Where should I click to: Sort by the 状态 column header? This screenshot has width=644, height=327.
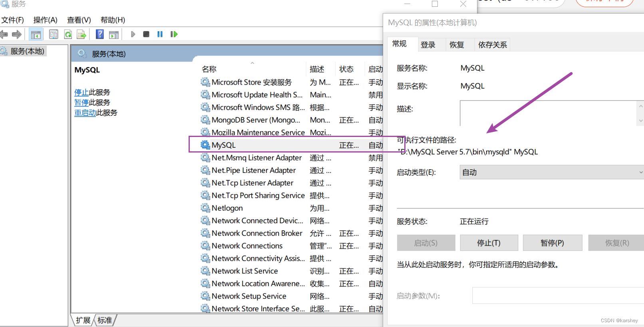350,69
